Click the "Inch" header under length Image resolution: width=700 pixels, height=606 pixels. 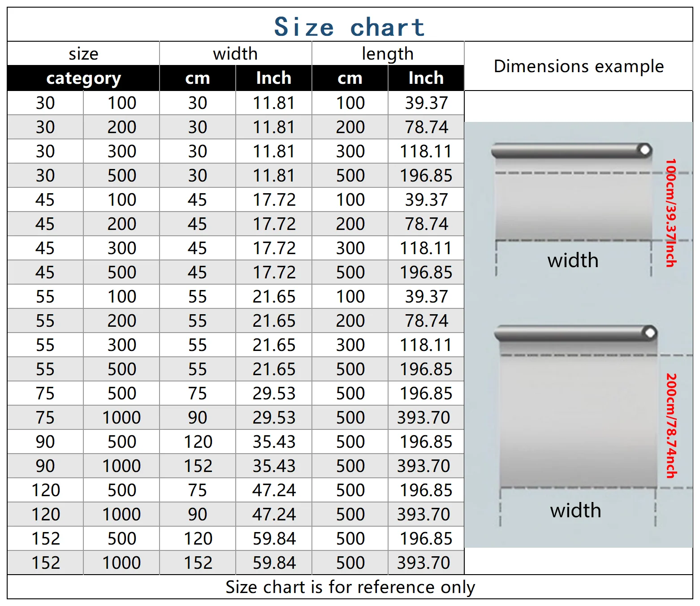[426, 78]
